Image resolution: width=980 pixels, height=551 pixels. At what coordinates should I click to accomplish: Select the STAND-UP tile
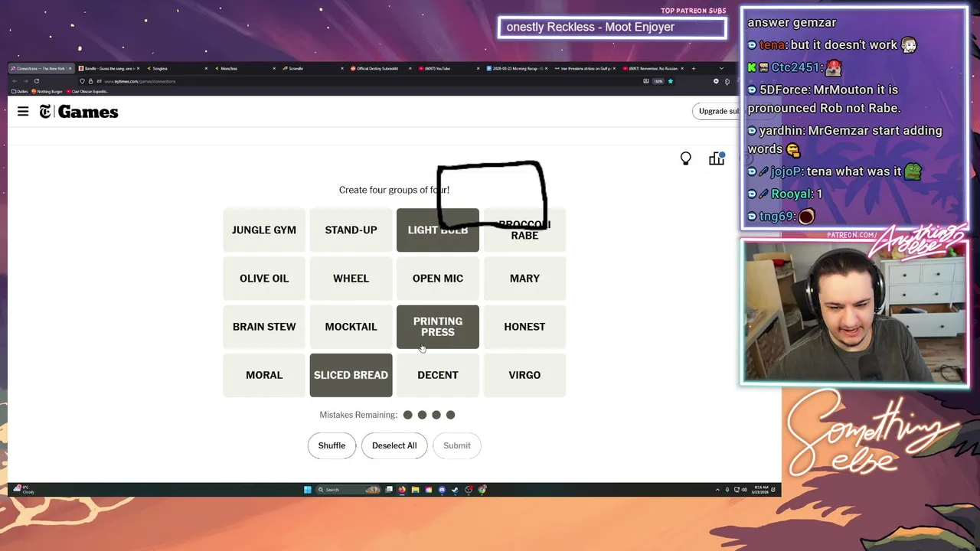(351, 230)
